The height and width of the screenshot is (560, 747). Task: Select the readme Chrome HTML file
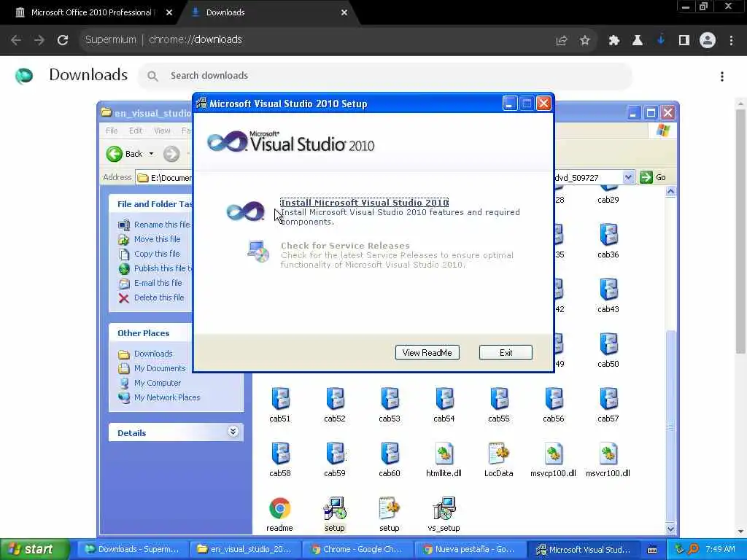coord(280,508)
